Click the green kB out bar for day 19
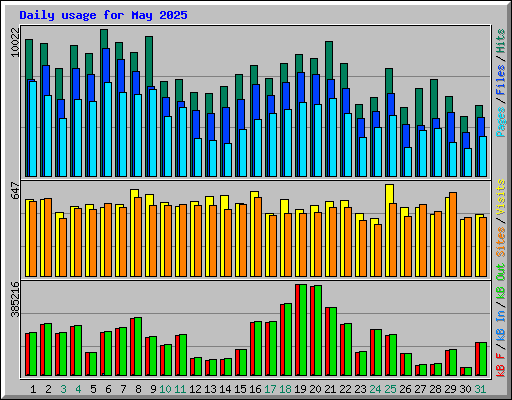This screenshot has width=512, height=400. [303, 330]
